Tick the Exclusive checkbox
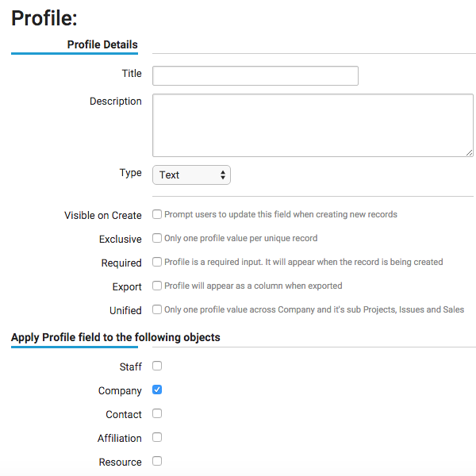The width and height of the screenshot is (476, 476). tap(157, 238)
